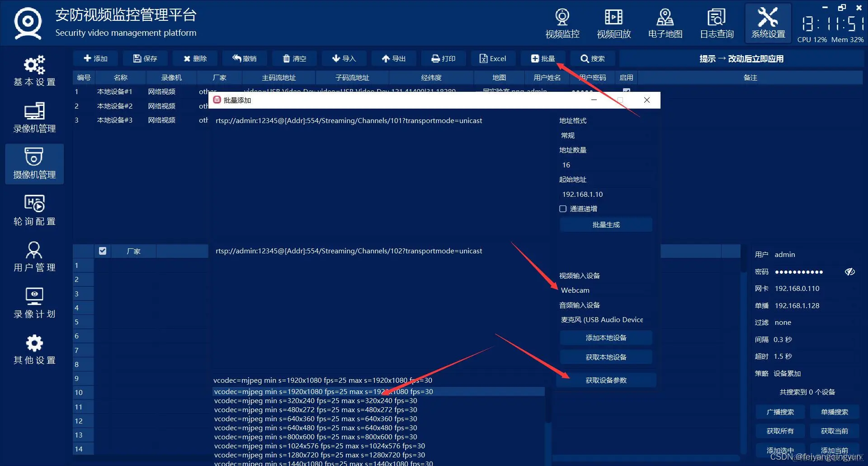The height and width of the screenshot is (466, 868).
Task: Open the 过滤 filter dropdown showing none
Action: [x=816, y=322]
